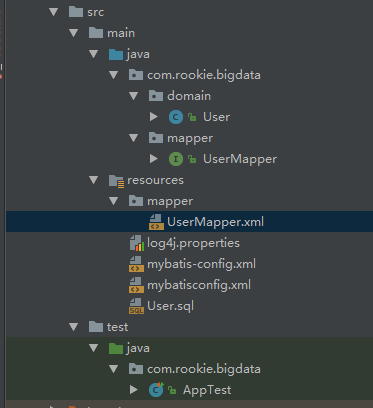Screen dimensions: 373x408
Task: Click the lock icon next to User
Action: 192,117
